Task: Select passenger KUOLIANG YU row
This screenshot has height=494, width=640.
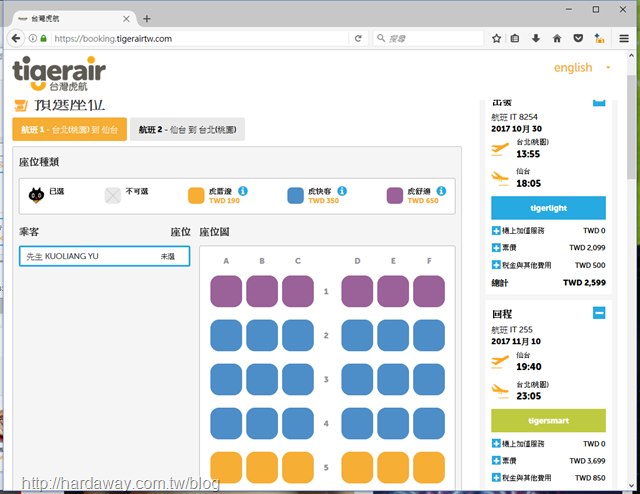Action: [104, 256]
